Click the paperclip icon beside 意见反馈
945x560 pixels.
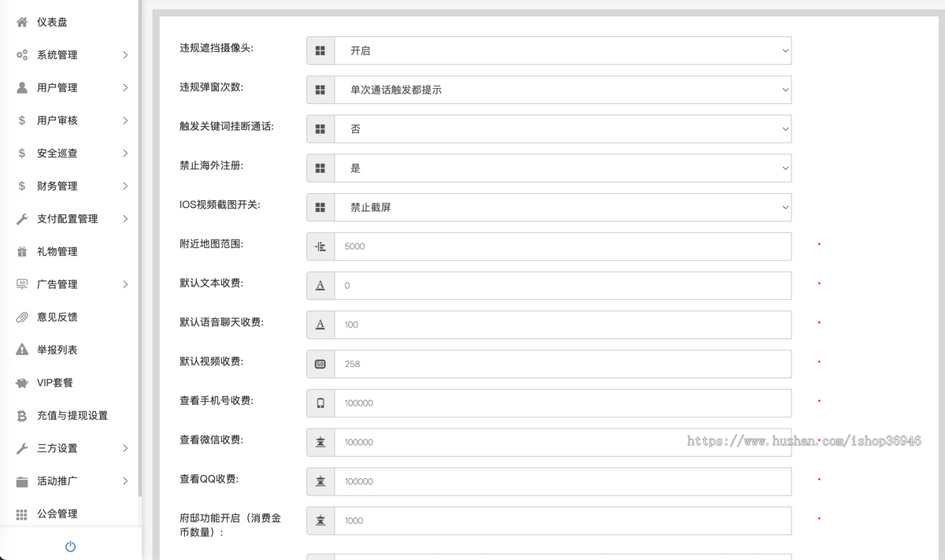point(22,317)
